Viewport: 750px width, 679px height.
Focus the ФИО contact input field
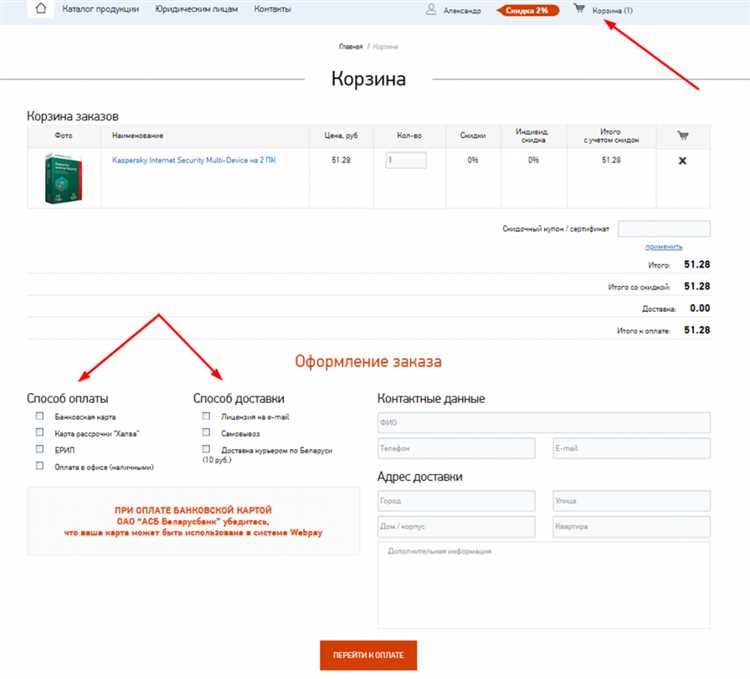(x=543, y=422)
